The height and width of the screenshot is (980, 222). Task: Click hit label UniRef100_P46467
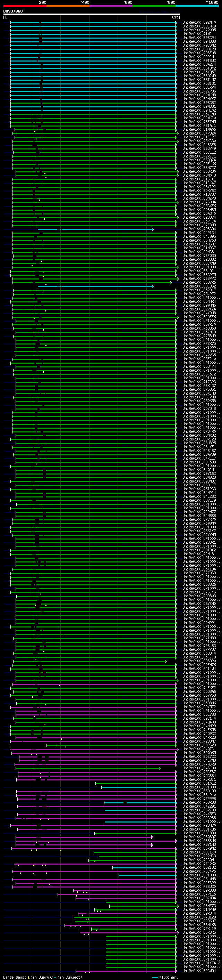199,451
